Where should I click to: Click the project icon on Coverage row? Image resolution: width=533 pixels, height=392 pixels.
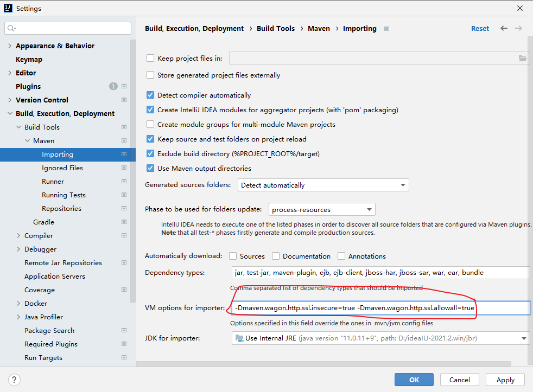[x=124, y=290]
